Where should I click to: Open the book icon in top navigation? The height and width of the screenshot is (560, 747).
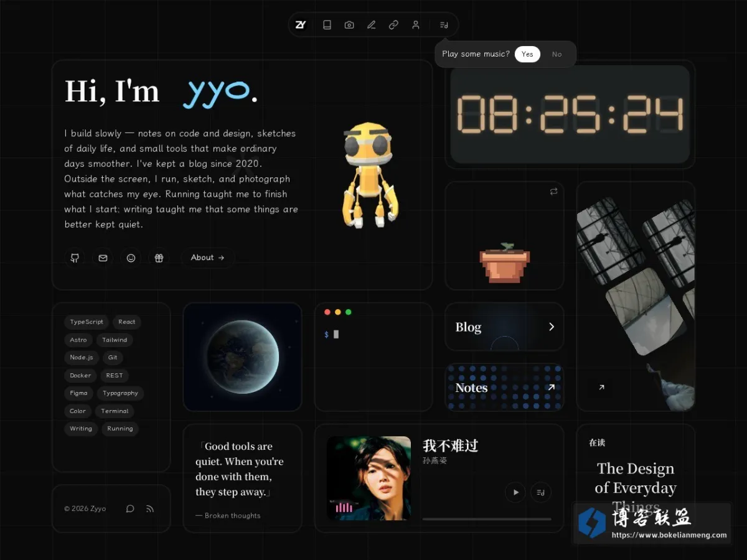point(327,25)
